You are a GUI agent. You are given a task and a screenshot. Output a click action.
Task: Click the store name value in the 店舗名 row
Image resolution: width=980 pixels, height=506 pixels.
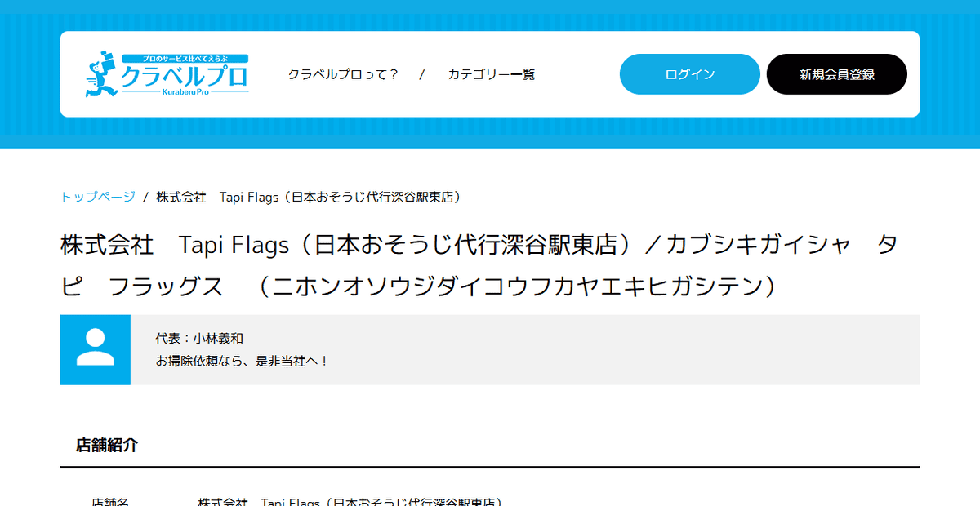coord(350,501)
